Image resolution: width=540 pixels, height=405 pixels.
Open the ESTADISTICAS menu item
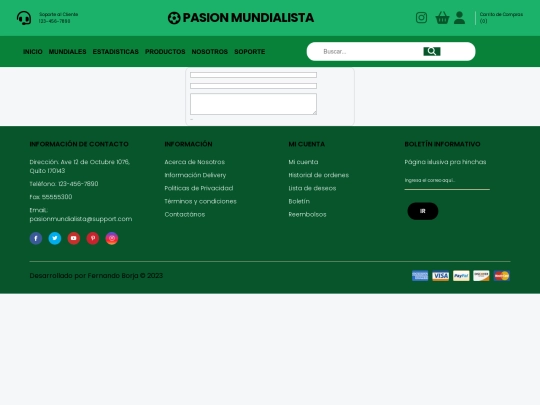[x=116, y=52]
